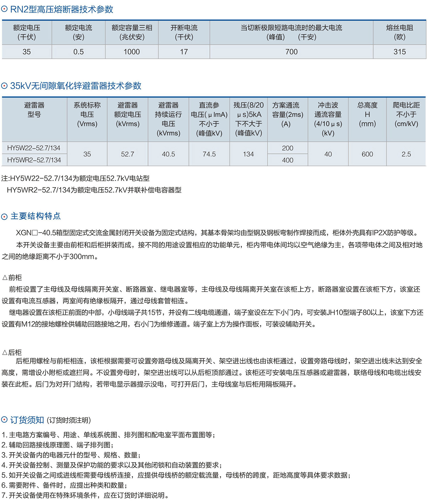Select the 35kV无间隙氧化锌避雷器技术参数 heading
This screenshot has width=428, height=504.
[x=76, y=86]
